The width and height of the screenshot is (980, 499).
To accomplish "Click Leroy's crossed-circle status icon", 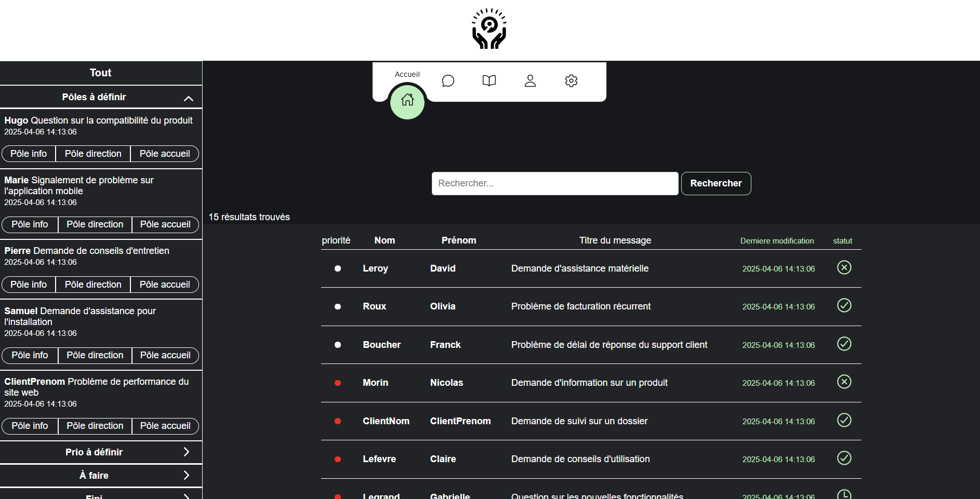I will point(844,267).
